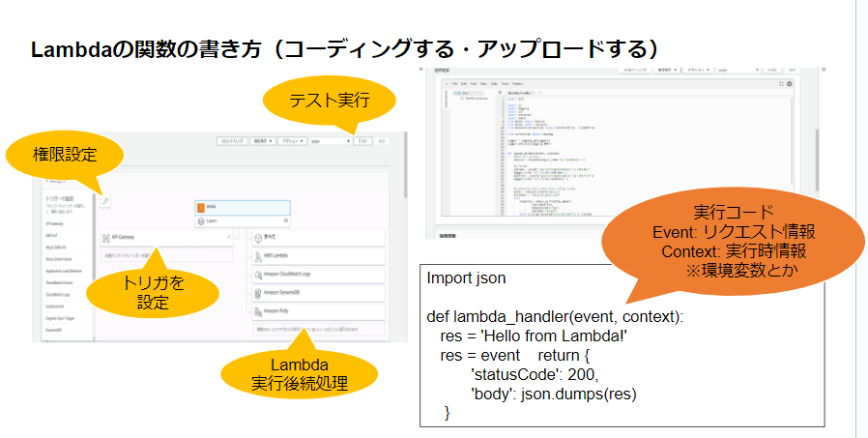Select the Amazon Polly resource card
This screenshot has height=438, width=868.
319,311
